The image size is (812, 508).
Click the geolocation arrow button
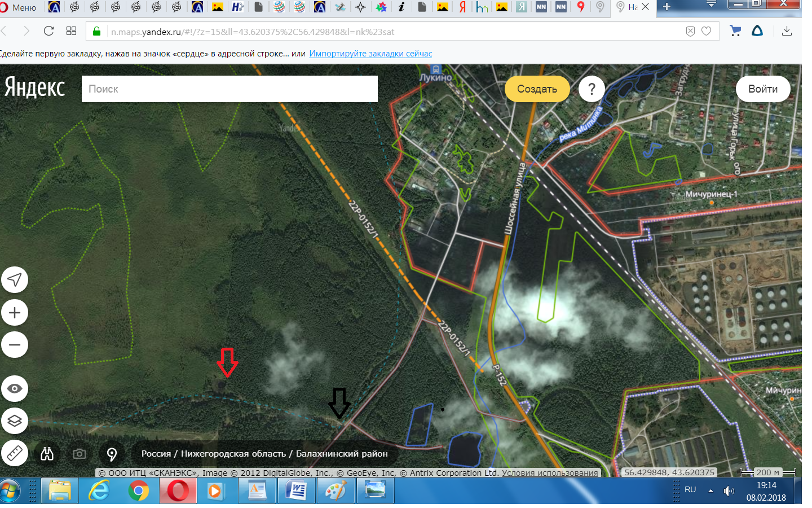(15, 280)
